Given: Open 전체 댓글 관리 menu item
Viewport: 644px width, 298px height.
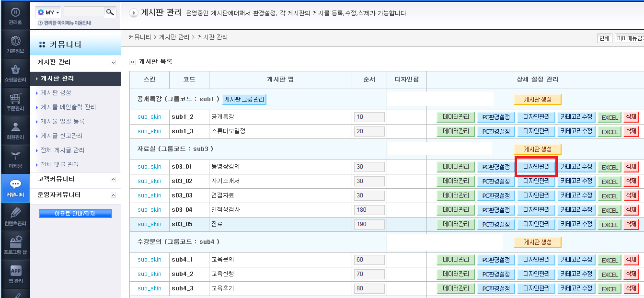Looking at the screenshot, I should point(59,164).
